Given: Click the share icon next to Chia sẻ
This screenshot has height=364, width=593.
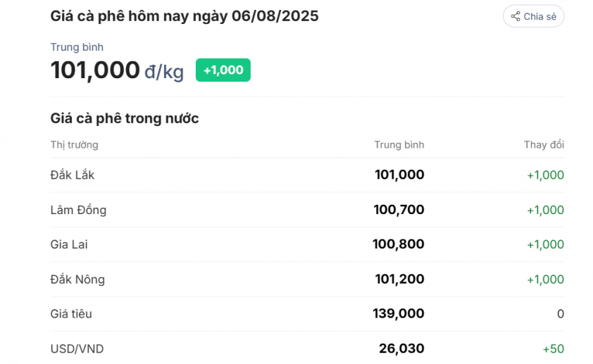Looking at the screenshot, I should tap(516, 16).
